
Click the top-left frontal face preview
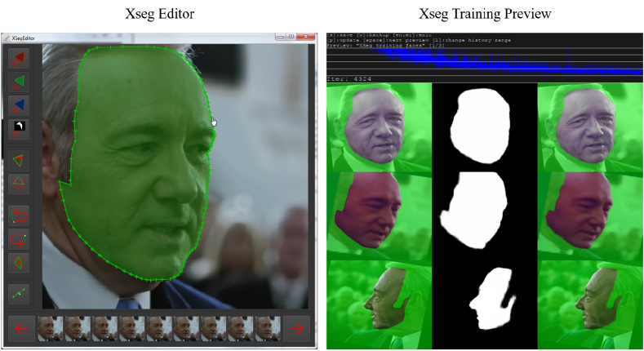point(379,127)
